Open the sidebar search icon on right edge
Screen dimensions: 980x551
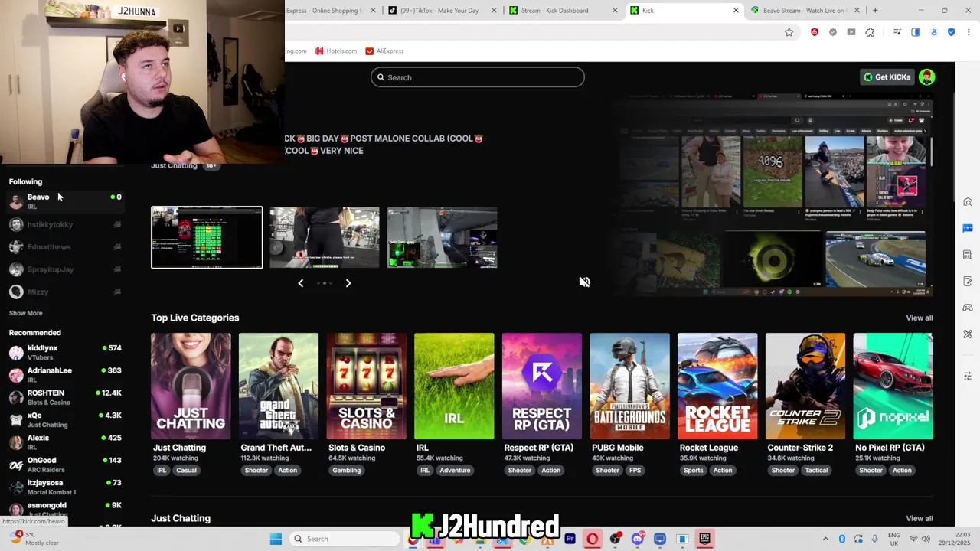coord(968,202)
